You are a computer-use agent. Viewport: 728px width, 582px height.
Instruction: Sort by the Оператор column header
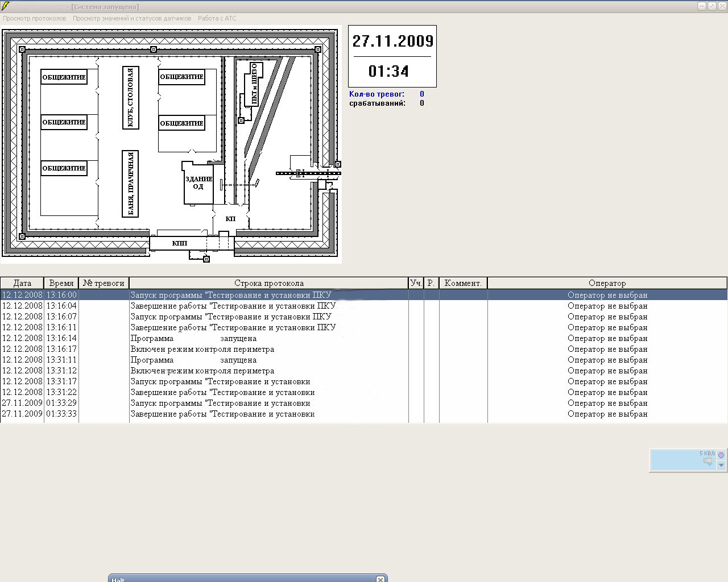coord(607,283)
